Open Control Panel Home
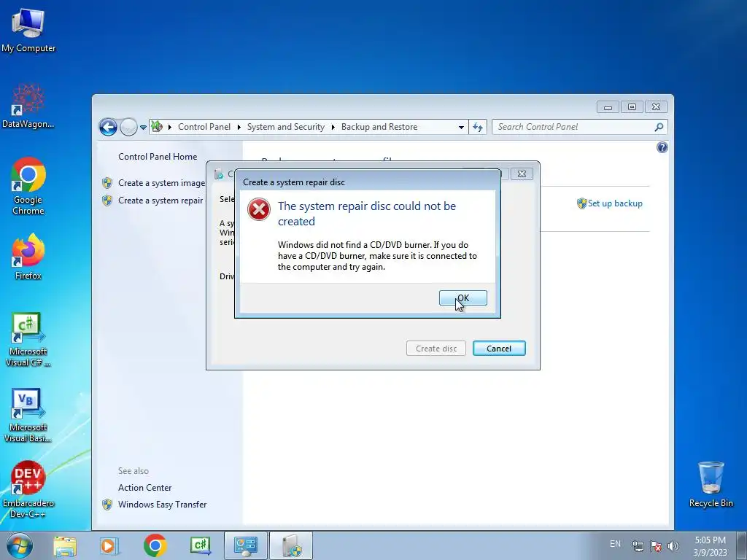Viewport: 747px width, 560px height. [x=158, y=157]
